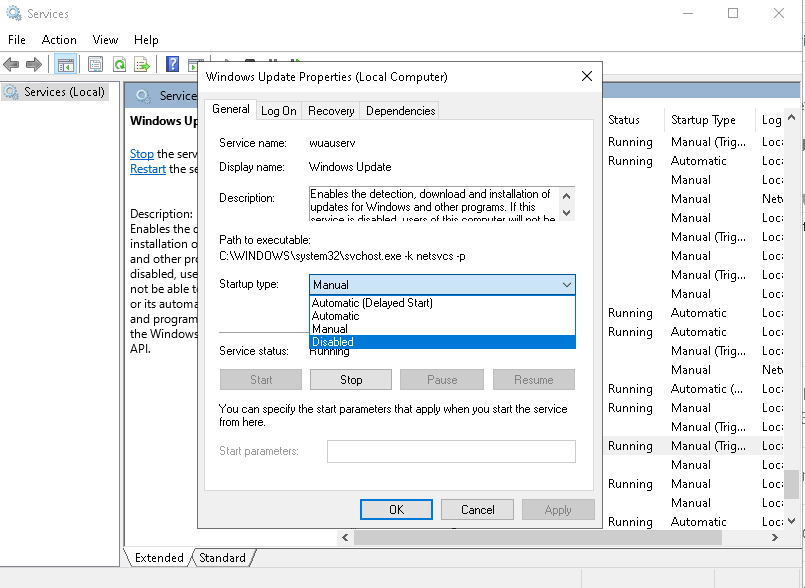The height and width of the screenshot is (588, 805).
Task: Switch to the Dependencies tab
Action: 400,111
